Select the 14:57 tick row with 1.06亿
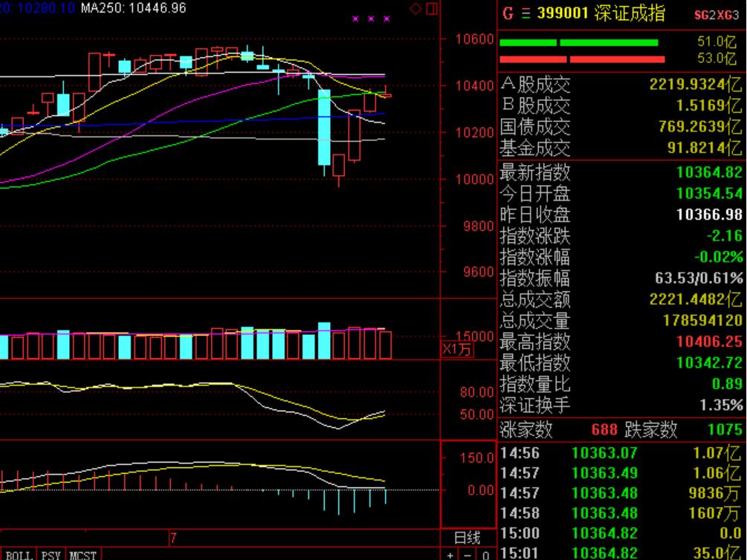The width and height of the screenshot is (747, 560). click(x=621, y=473)
